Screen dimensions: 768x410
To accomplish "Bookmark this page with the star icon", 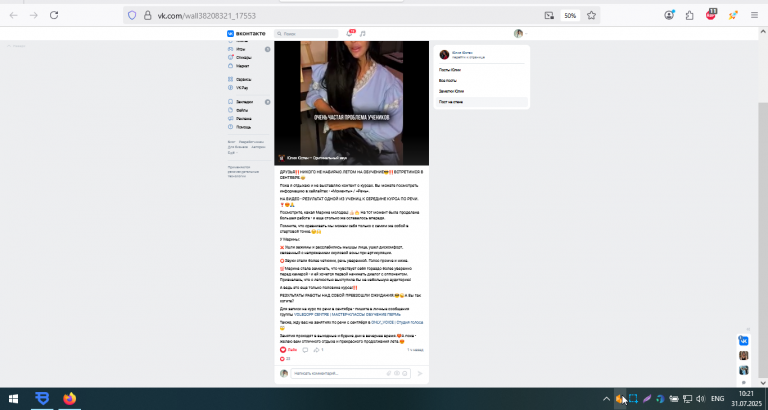I will point(591,15).
